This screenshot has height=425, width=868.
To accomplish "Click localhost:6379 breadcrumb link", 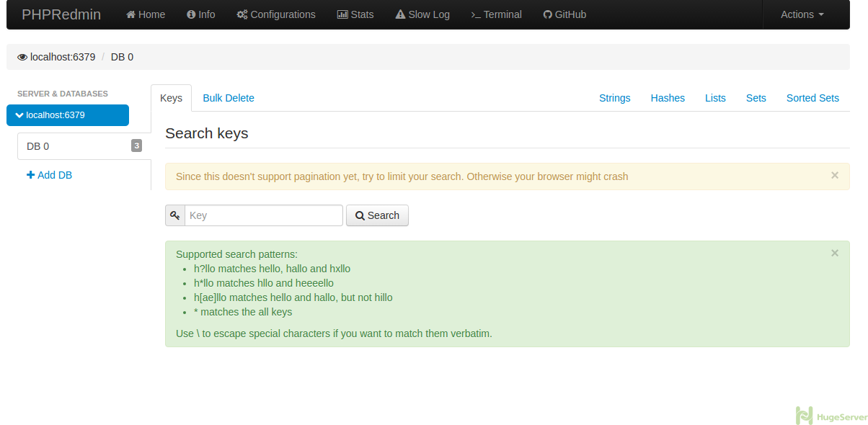I will [63, 57].
